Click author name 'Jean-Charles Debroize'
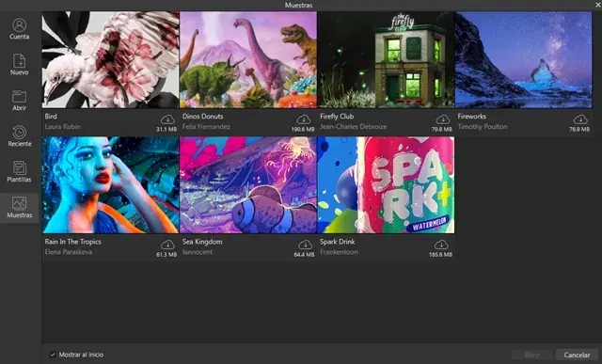The width and height of the screenshot is (602, 364). (354, 126)
